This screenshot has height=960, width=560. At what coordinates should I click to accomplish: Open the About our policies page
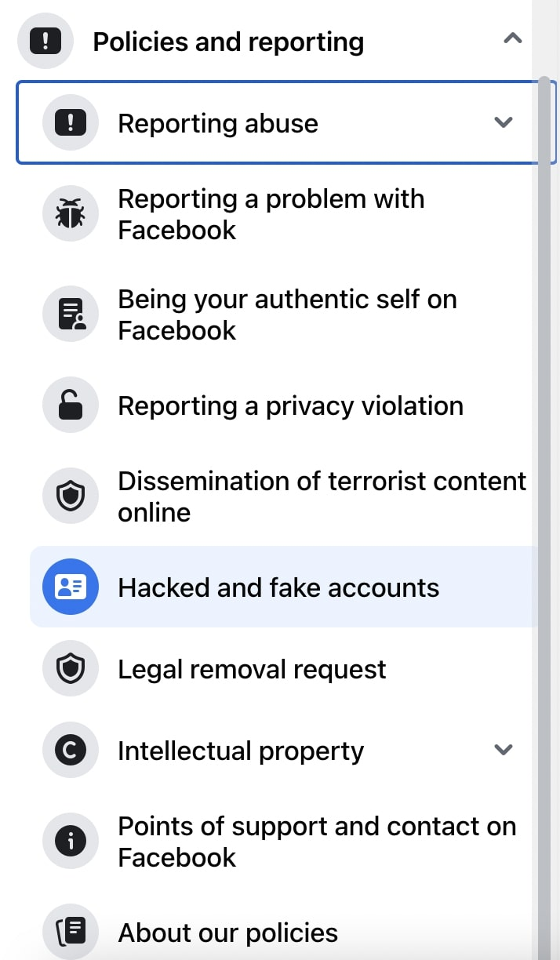(x=227, y=932)
